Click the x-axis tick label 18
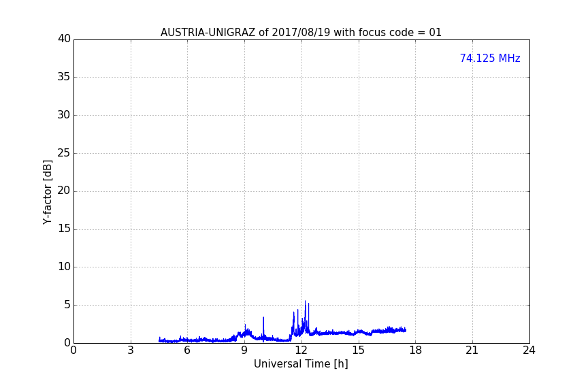The width and height of the screenshot is (588, 392). (x=416, y=350)
